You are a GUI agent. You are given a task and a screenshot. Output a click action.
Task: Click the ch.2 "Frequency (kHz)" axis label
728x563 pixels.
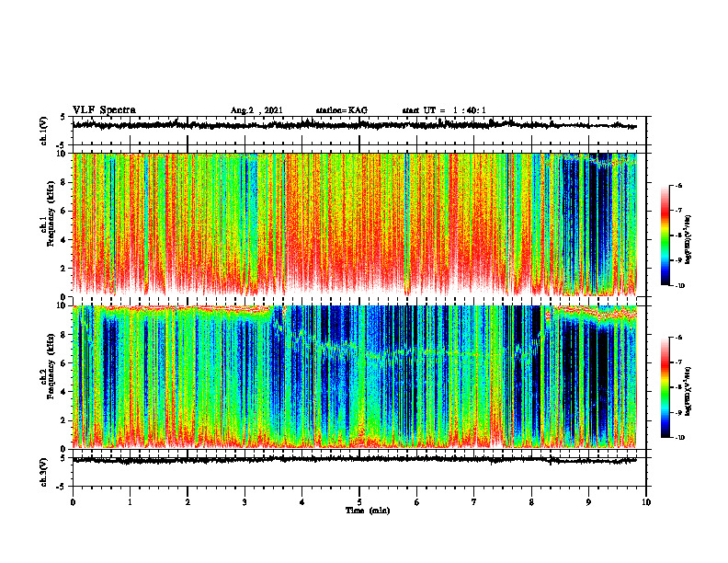(51, 366)
